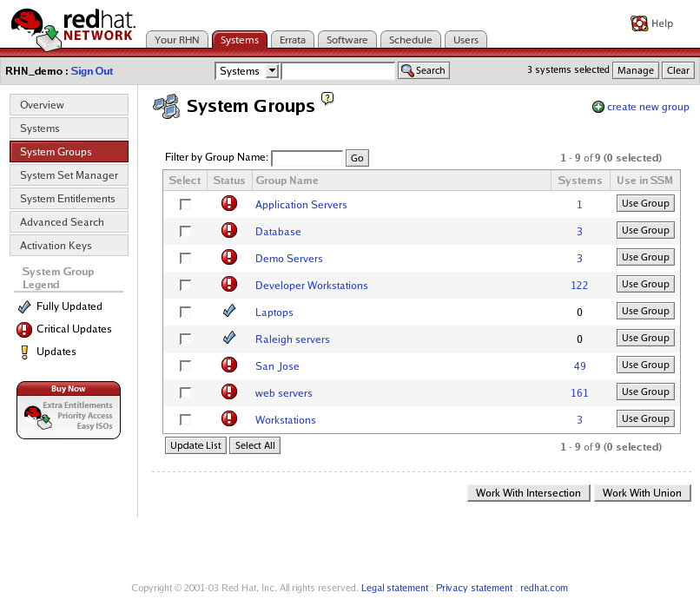This screenshot has height=599, width=700.
Task: Open the Systems tab
Action: click(240, 40)
